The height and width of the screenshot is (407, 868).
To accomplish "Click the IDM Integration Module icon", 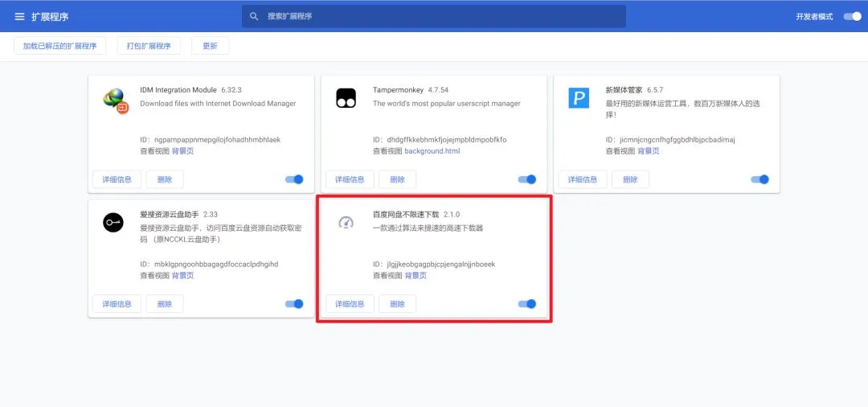I will click(116, 101).
